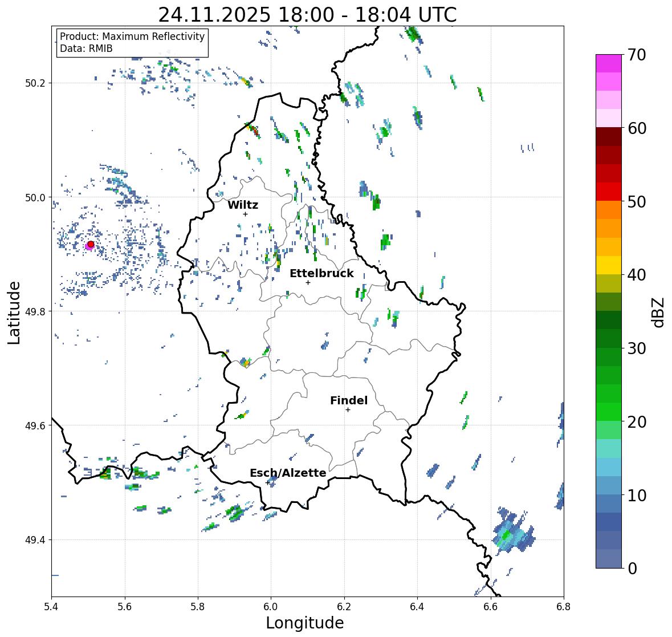This screenshot has width=672, height=637.
Task: Click the colorbar tick label 0
Action: pos(632,569)
